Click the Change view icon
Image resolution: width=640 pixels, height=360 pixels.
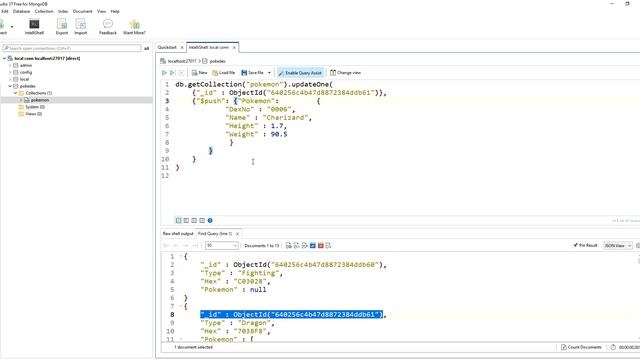click(333, 73)
